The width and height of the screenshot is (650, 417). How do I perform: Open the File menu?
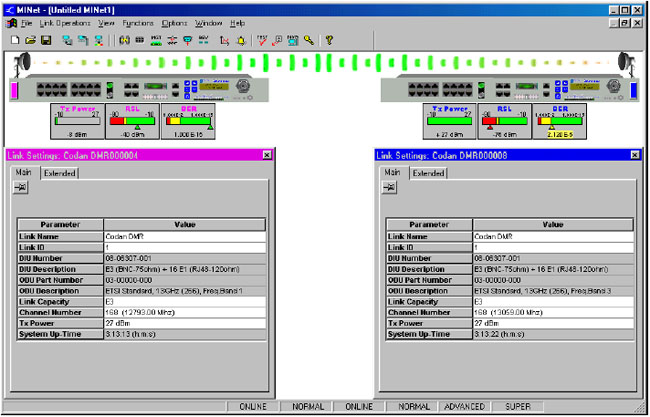(x=26, y=24)
